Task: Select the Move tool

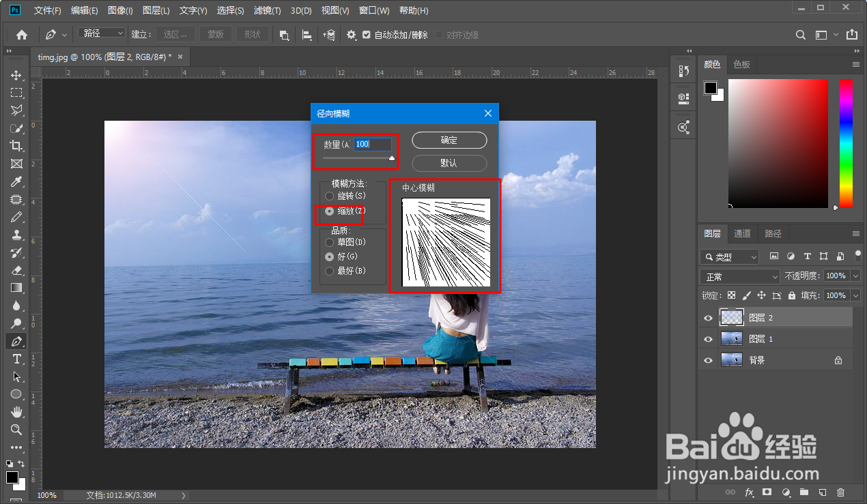Action: 16,75
